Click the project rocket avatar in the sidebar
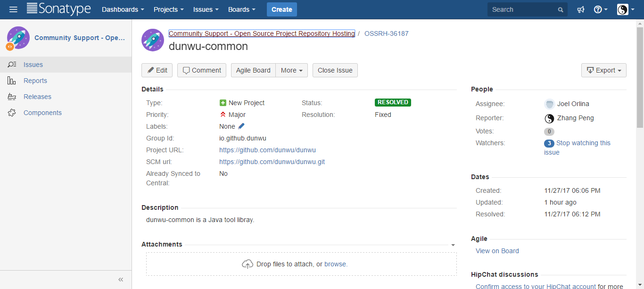 (18, 38)
